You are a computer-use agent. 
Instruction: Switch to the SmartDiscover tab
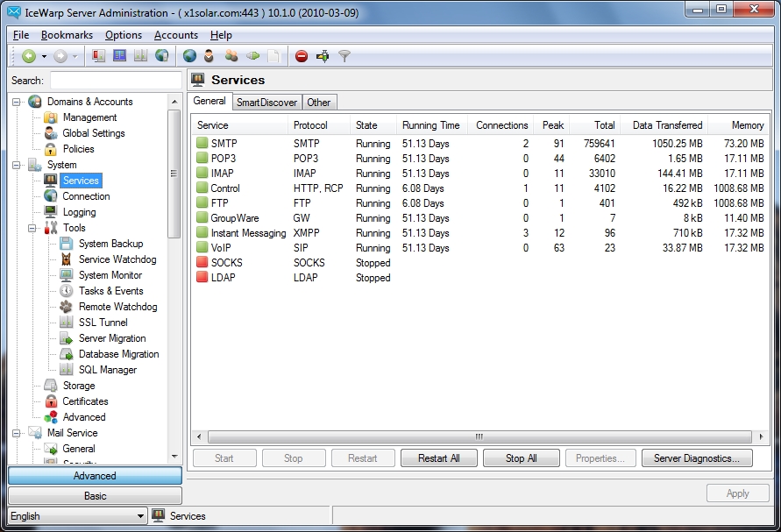(x=266, y=103)
